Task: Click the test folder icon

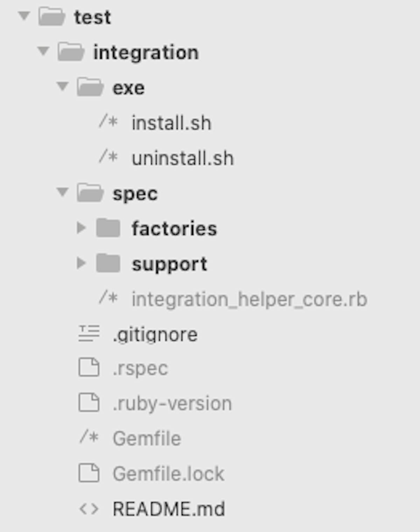Action: 52,17
